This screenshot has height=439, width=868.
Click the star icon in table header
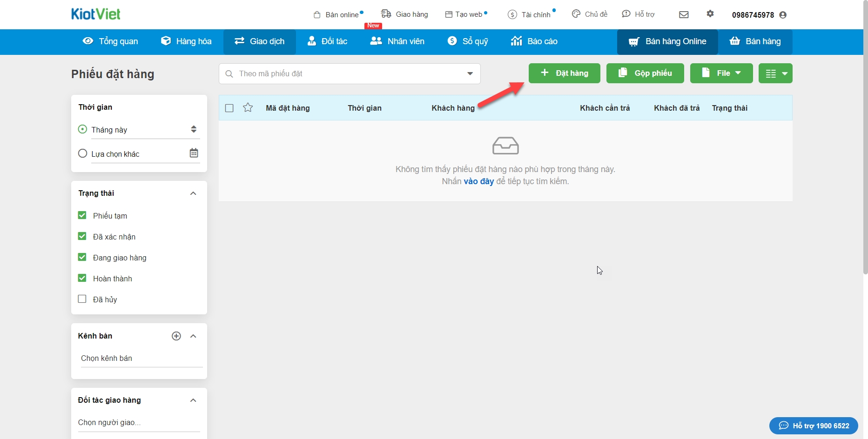pos(248,108)
